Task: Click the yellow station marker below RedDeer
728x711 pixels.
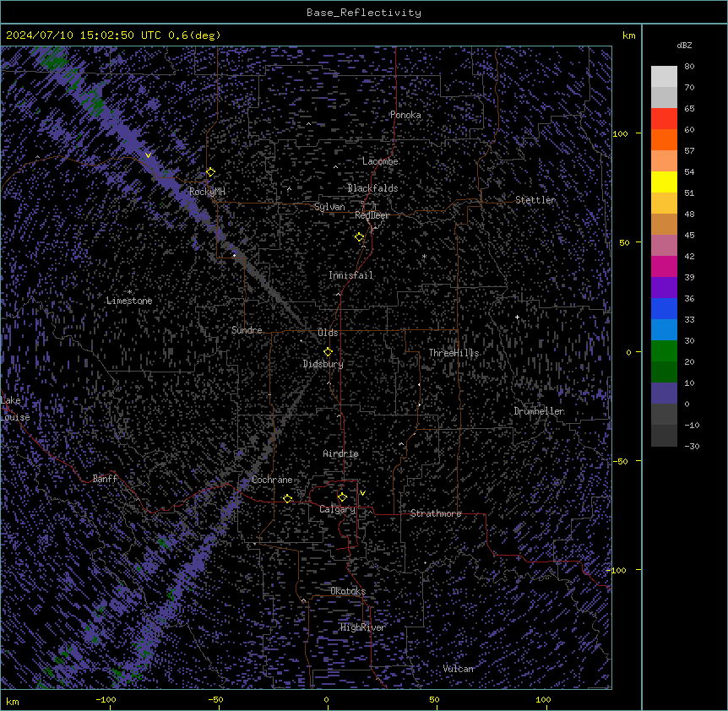Action: [360, 237]
